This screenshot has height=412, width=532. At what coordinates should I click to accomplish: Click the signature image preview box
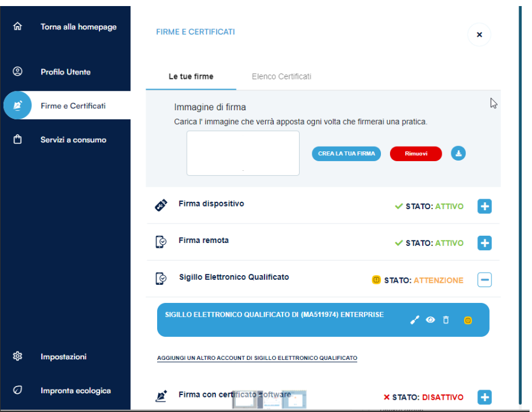click(243, 153)
